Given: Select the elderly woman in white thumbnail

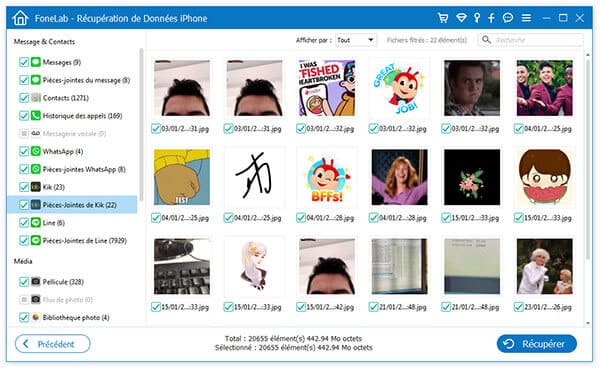Looking at the screenshot, I should point(545,266).
